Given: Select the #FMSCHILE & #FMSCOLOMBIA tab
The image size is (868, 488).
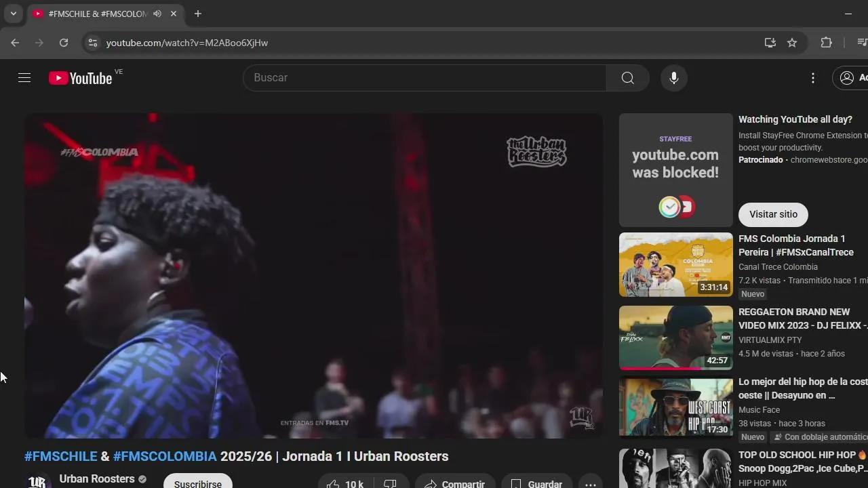Looking at the screenshot, I should click(x=97, y=14).
